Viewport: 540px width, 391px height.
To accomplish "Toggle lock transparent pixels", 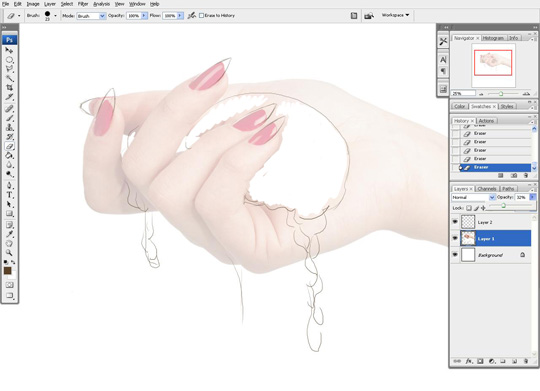I will (x=469, y=208).
